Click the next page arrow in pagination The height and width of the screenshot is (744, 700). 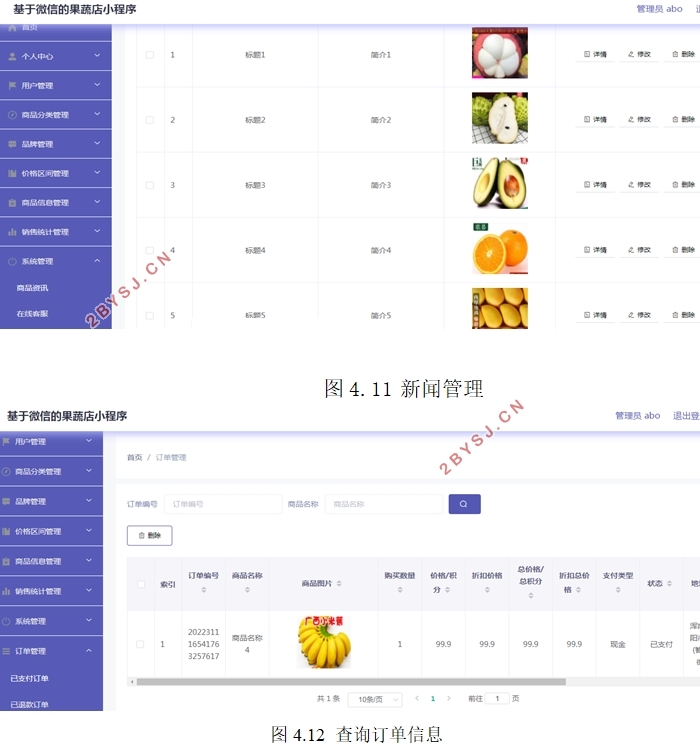point(448,698)
